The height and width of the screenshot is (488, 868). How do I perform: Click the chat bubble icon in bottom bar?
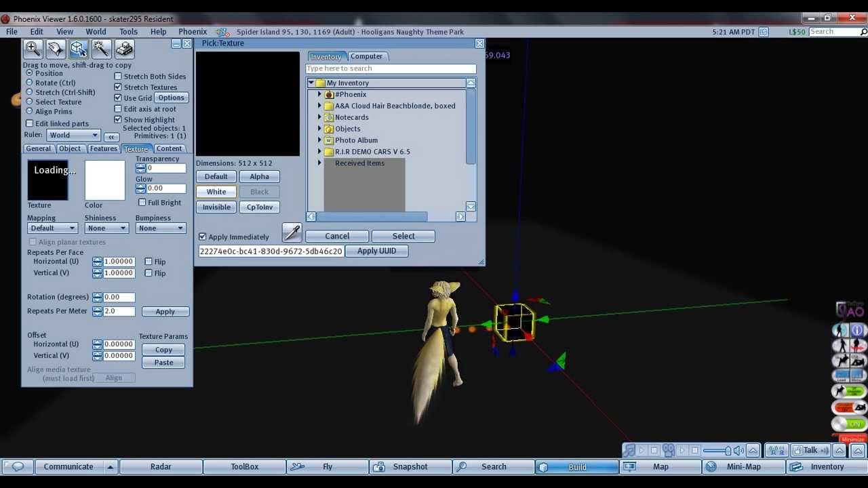point(18,466)
